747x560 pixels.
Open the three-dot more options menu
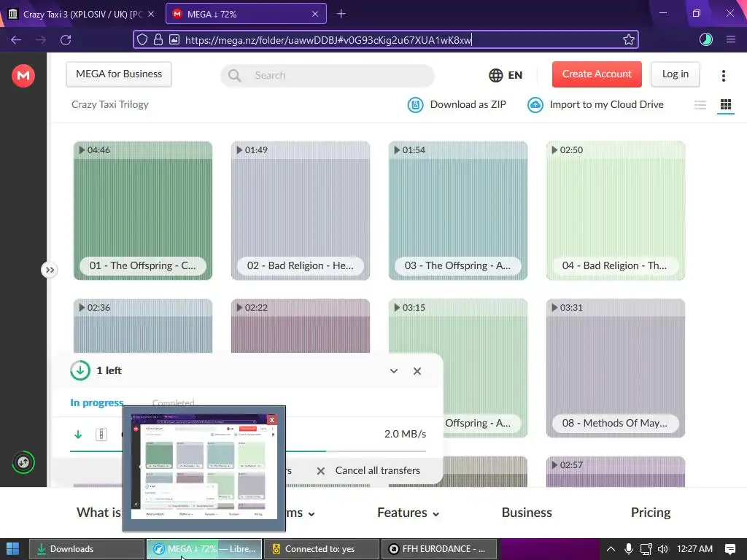click(723, 75)
